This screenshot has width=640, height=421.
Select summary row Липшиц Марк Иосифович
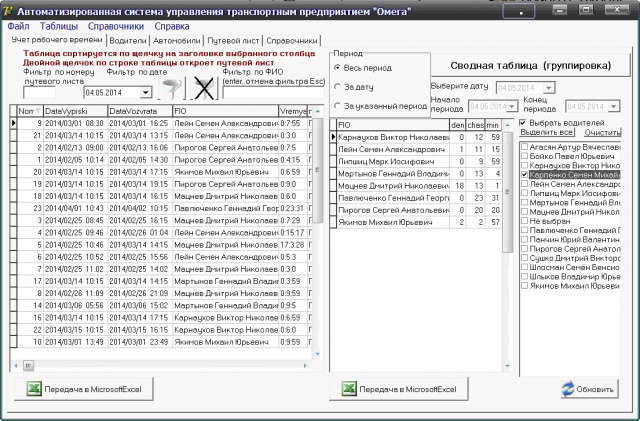point(416,161)
